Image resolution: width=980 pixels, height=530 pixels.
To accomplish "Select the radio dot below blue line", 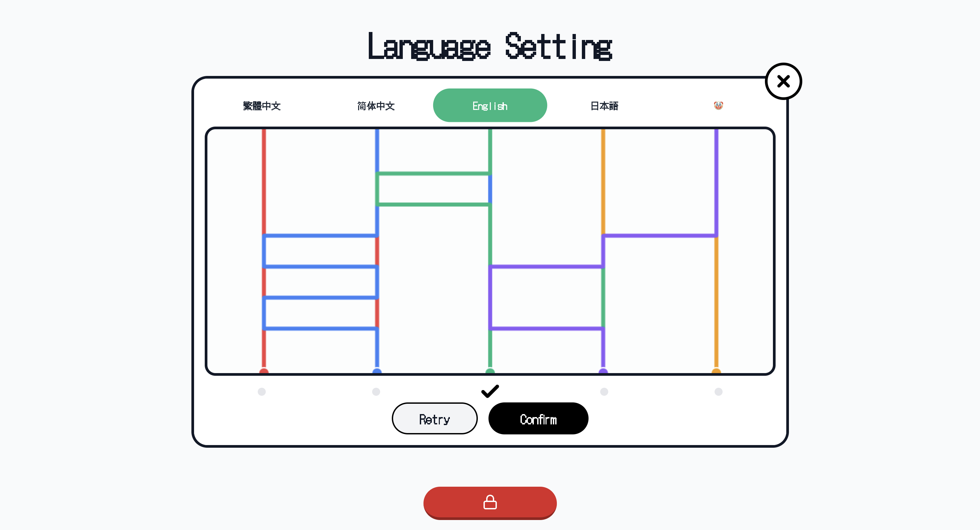I will [x=376, y=392].
